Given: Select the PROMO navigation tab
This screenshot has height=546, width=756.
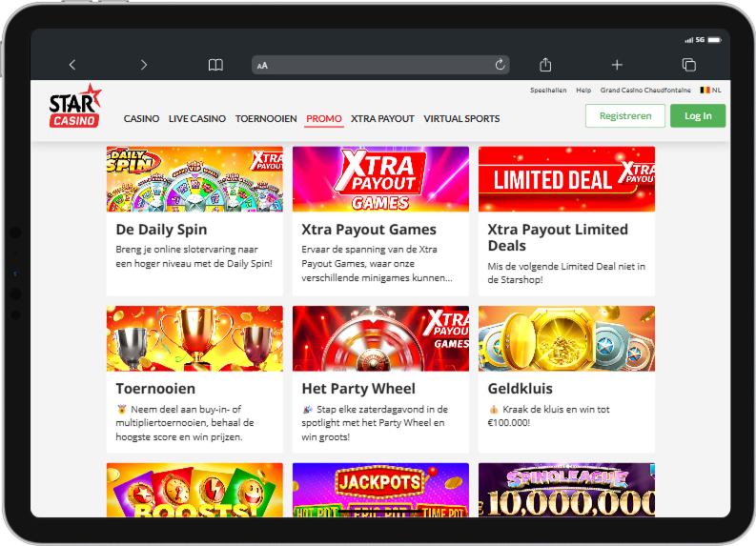Looking at the screenshot, I should (324, 118).
